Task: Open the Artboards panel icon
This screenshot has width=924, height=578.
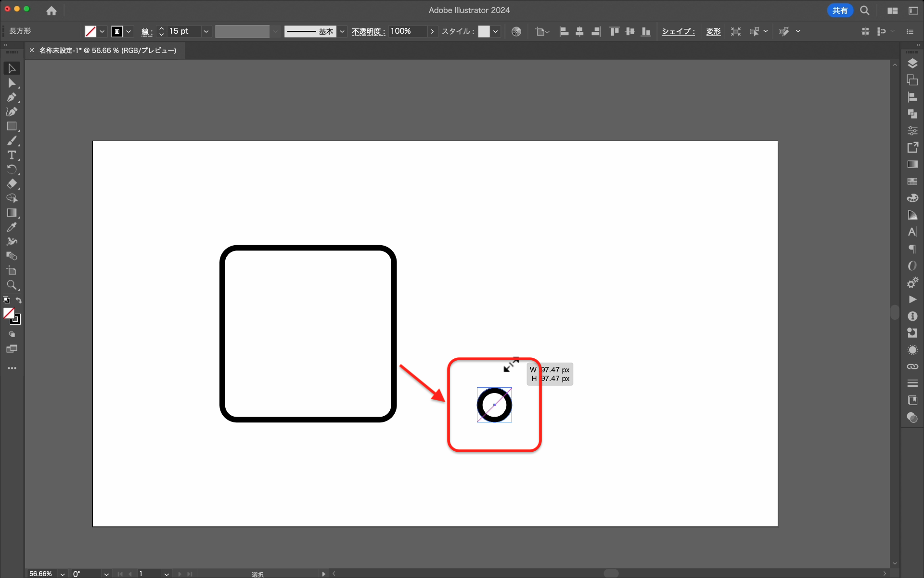Action: (x=912, y=80)
